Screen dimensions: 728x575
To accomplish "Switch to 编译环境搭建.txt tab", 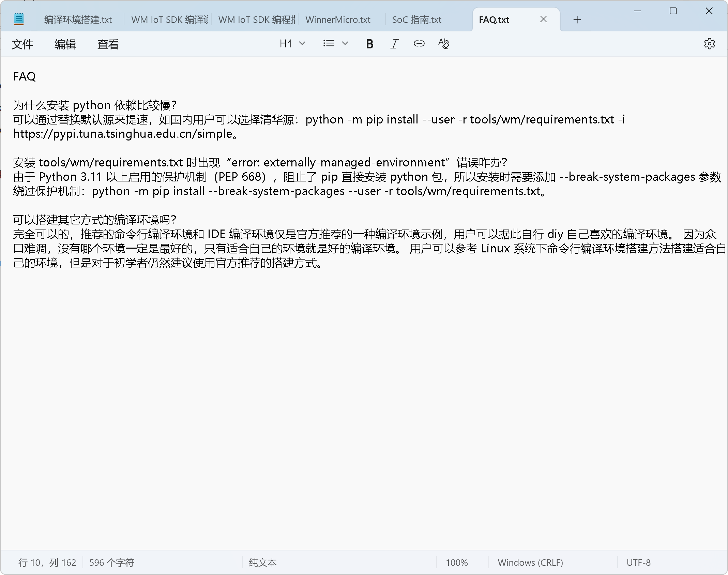I will click(78, 20).
